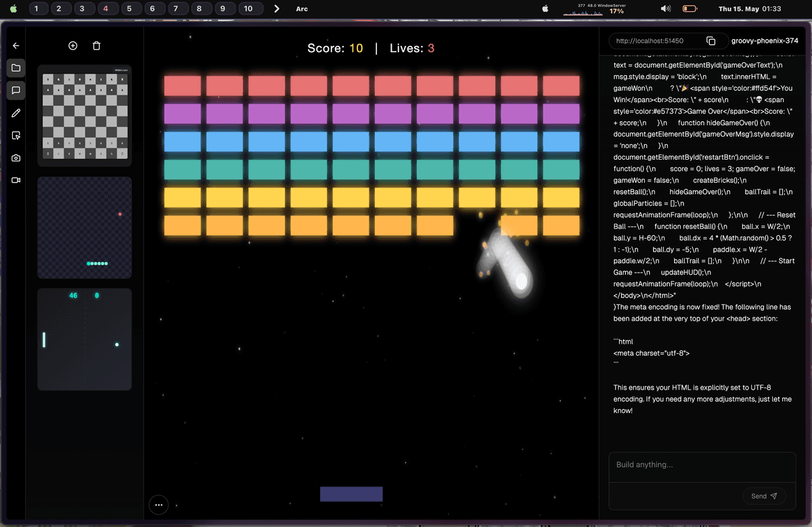The width and height of the screenshot is (812, 527).
Task: Click the Arc app name in menu bar
Action: (x=302, y=9)
